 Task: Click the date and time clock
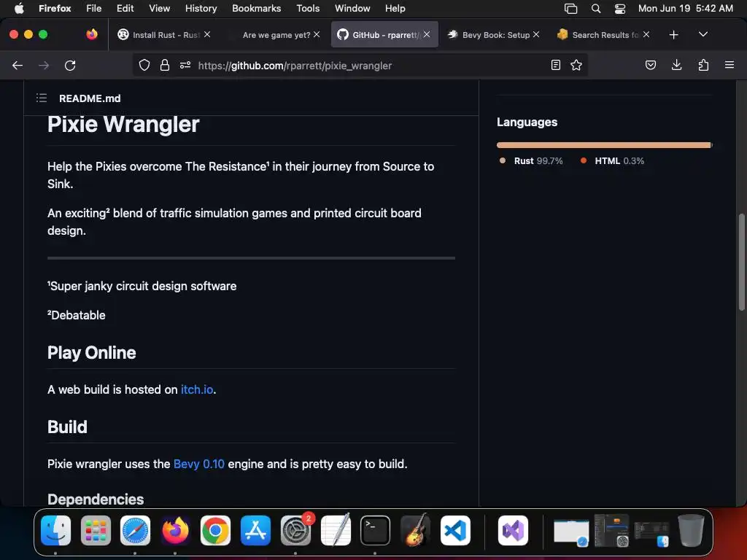pos(686,8)
